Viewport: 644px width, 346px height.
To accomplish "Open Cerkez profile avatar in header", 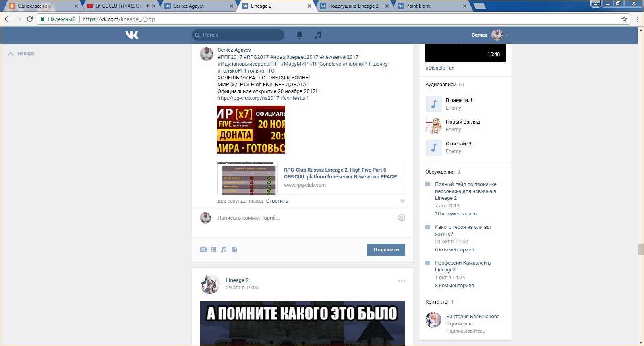I will pos(497,35).
